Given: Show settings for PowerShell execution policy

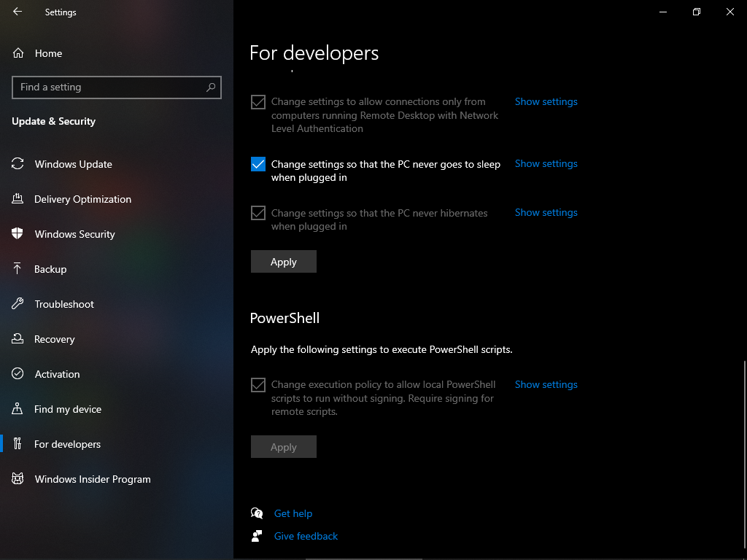Looking at the screenshot, I should tap(546, 384).
